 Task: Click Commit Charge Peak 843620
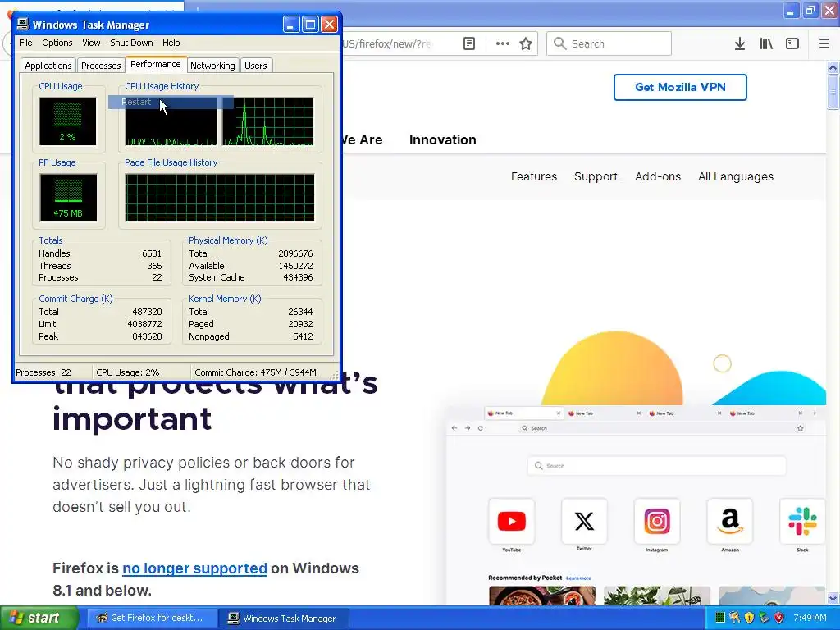point(147,336)
